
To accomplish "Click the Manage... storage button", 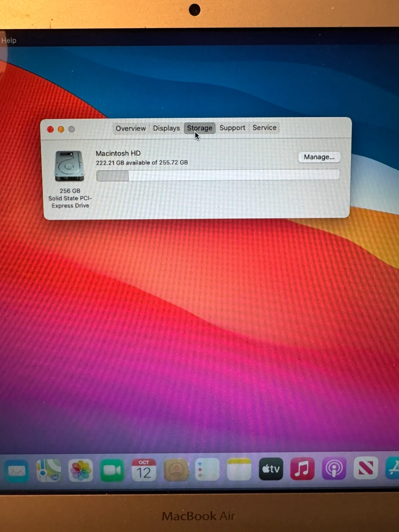I will click(319, 157).
